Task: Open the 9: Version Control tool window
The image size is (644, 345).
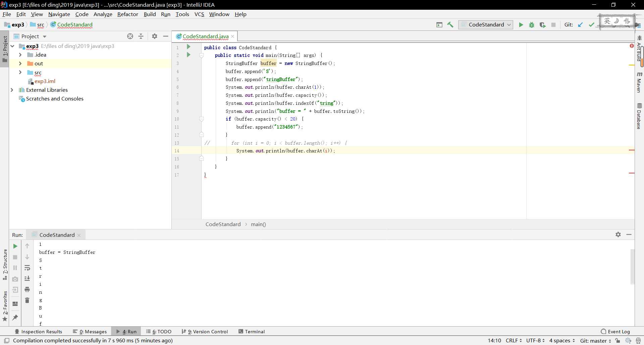Action: (x=205, y=332)
